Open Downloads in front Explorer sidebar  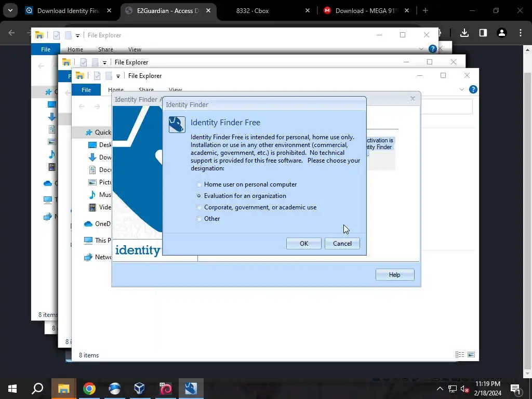tap(100, 157)
